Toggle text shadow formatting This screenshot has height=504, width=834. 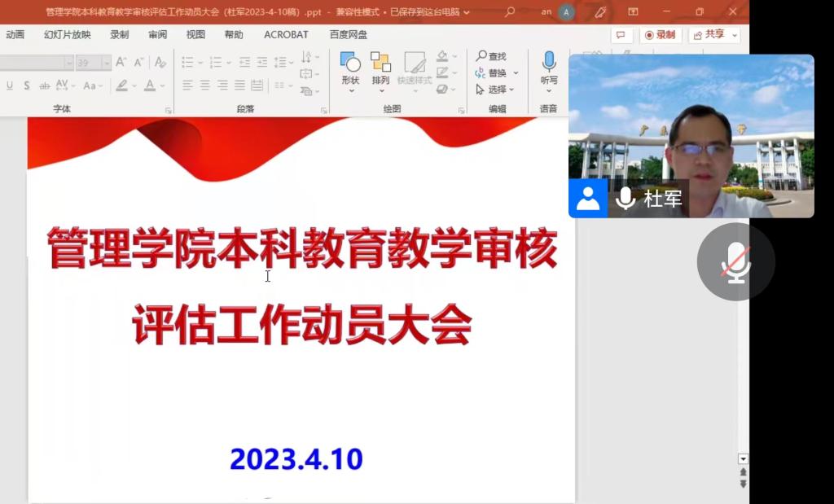27,85
